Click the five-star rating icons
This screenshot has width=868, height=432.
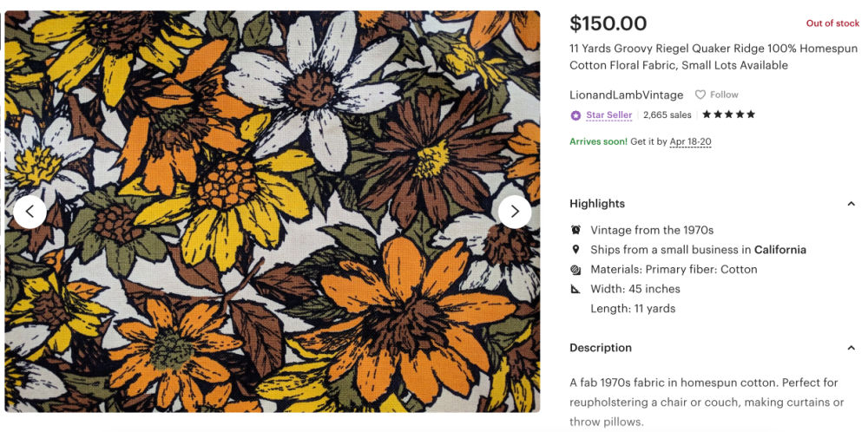[728, 115]
